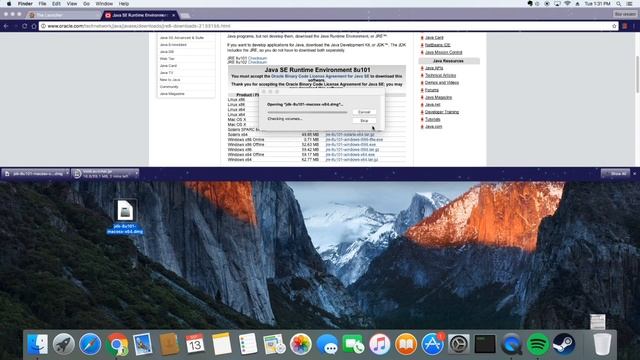Open Technical Articles link
This screenshot has width=640, height=360.
pyautogui.click(x=440, y=75)
